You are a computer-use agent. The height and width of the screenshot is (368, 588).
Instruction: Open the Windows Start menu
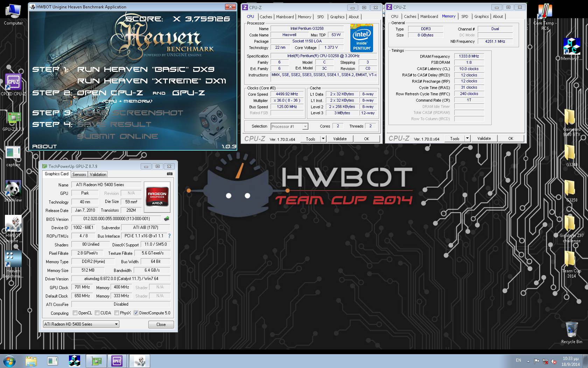pyautogui.click(x=9, y=361)
